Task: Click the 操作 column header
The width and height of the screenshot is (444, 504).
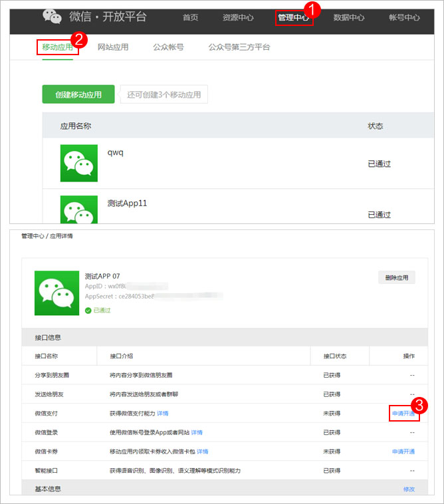Action: tap(409, 356)
